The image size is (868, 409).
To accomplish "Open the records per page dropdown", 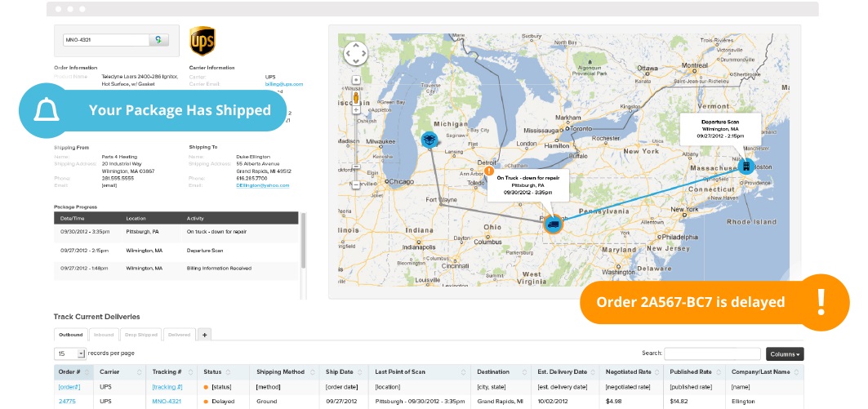I will pyautogui.click(x=70, y=353).
